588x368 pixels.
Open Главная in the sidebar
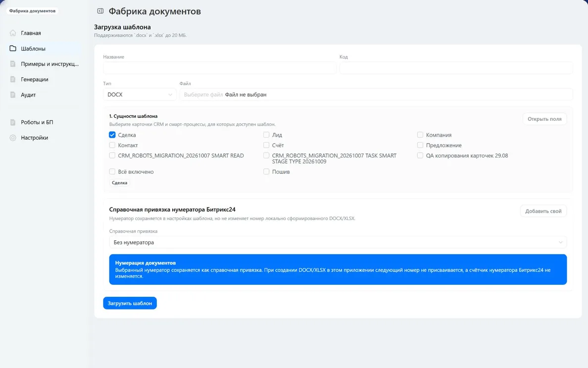point(44,33)
